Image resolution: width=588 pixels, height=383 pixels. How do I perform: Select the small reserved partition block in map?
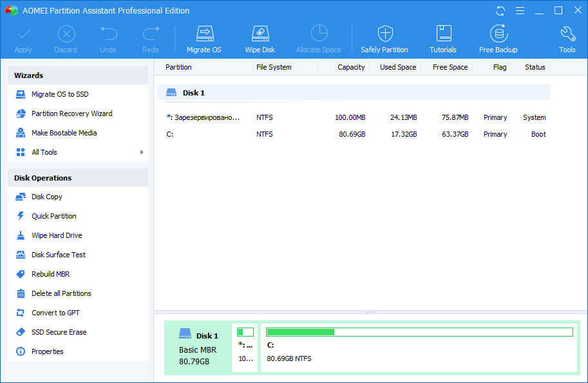point(245,348)
